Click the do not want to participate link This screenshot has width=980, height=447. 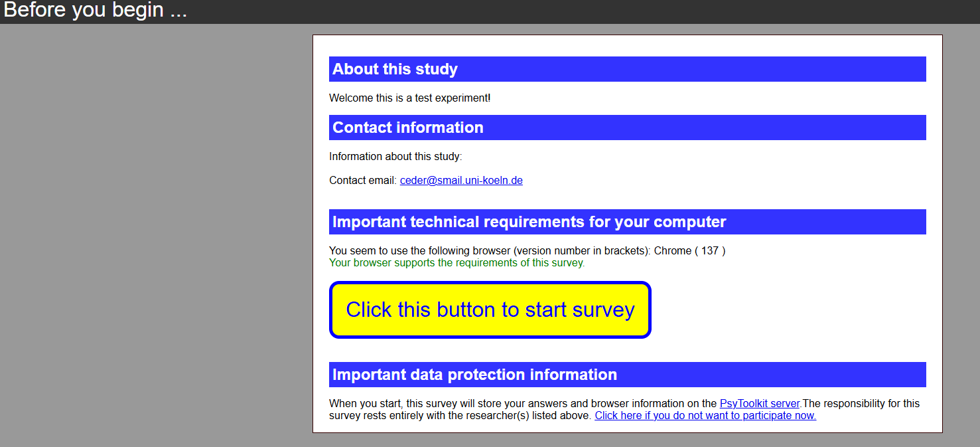coord(705,416)
